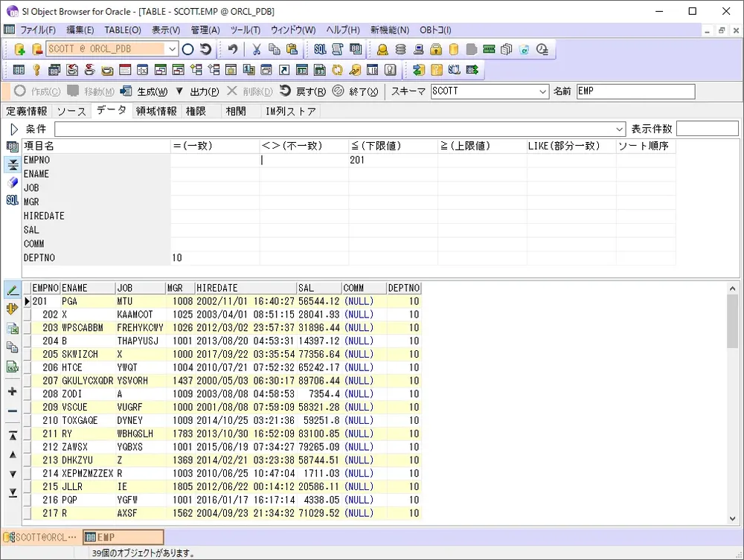Click the plus add row icon
The height and width of the screenshot is (560, 744).
pyautogui.click(x=13, y=391)
